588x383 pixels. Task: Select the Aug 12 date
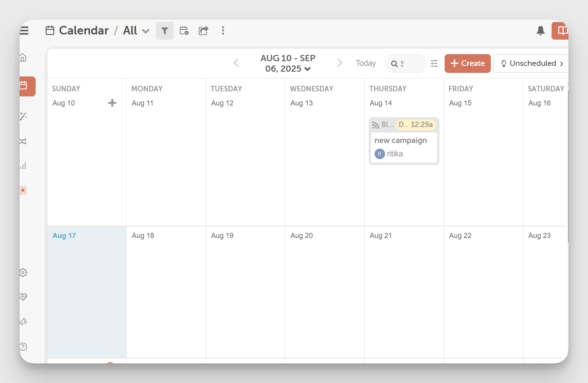[222, 103]
